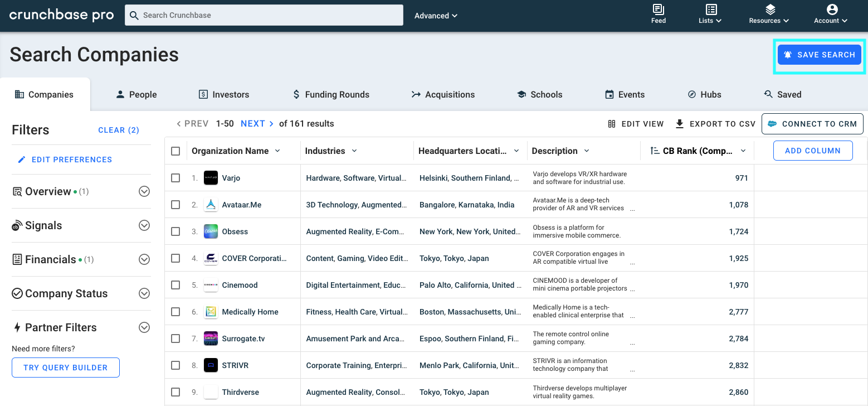
Task: Check the Varjo row checkbox
Action: (175, 178)
